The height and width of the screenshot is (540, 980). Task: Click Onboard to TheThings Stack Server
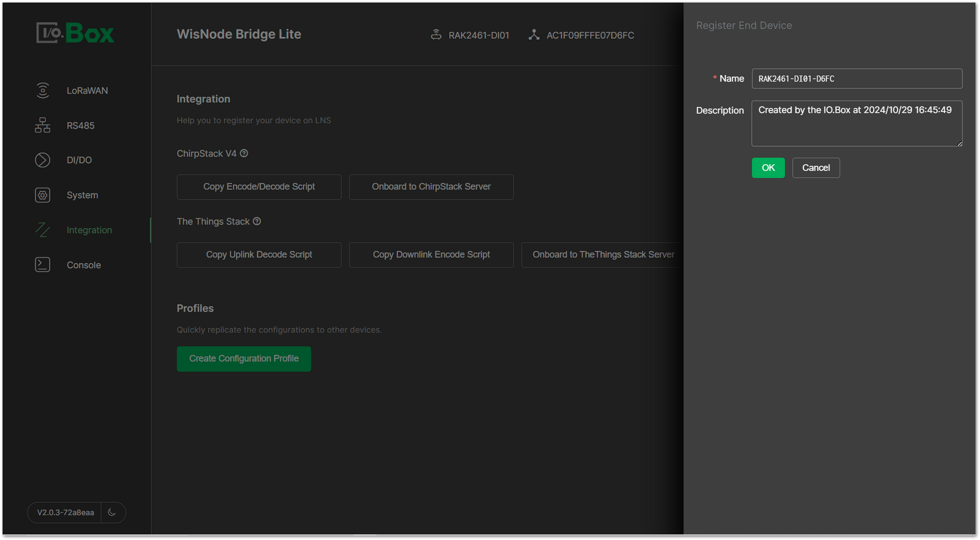(603, 255)
